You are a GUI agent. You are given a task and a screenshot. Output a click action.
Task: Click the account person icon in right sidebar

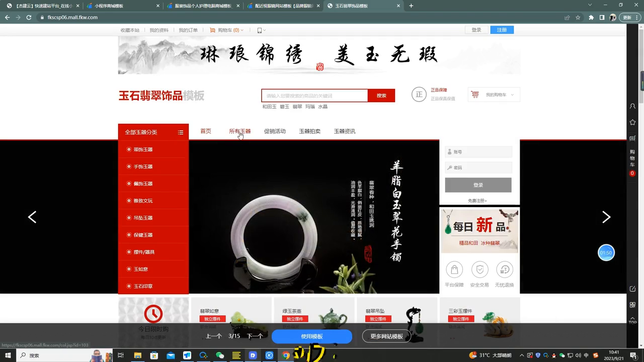pos(632,106)
